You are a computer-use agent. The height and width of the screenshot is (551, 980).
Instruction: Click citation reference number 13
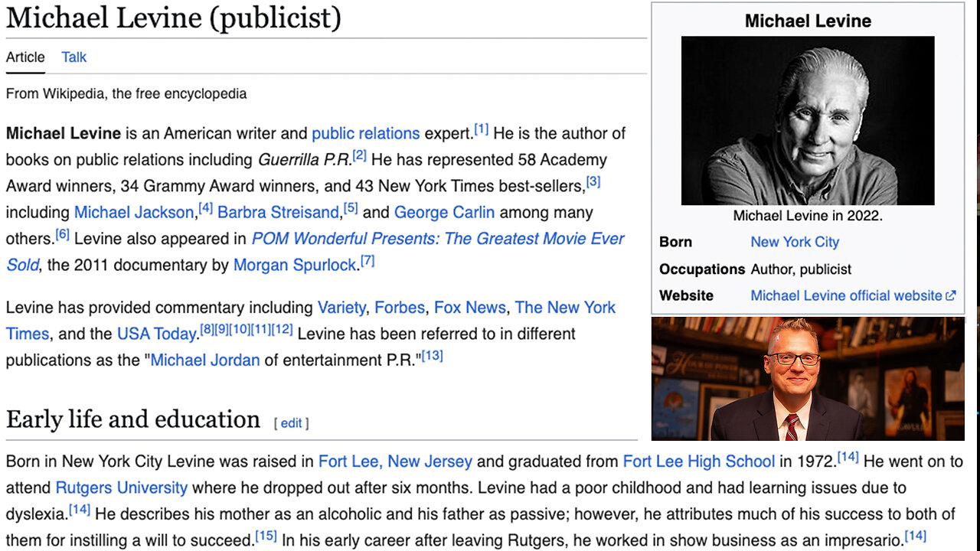point(432,355)
